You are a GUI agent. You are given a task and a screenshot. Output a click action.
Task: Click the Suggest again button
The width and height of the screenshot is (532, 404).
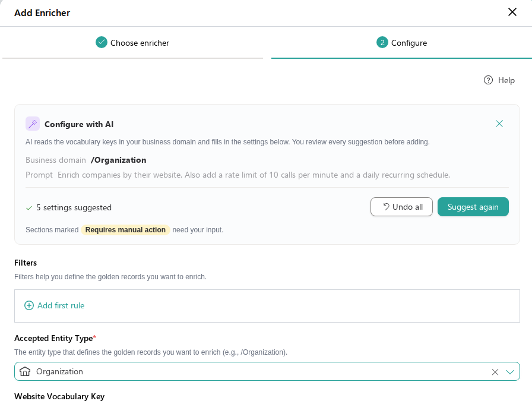[x=473, y=207]
